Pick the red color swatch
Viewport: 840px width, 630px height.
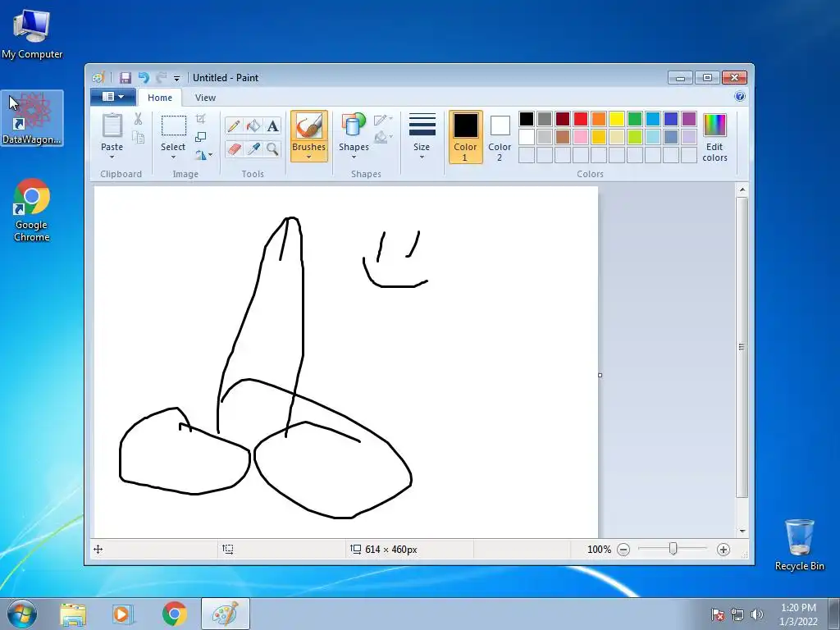pos(581,118)
